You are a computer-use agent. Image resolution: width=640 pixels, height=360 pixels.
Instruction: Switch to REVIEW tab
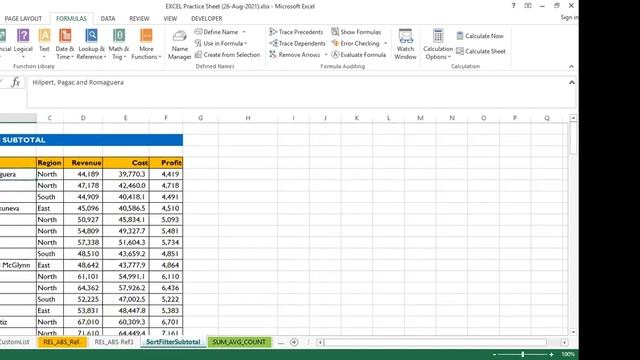pos(139,19)
